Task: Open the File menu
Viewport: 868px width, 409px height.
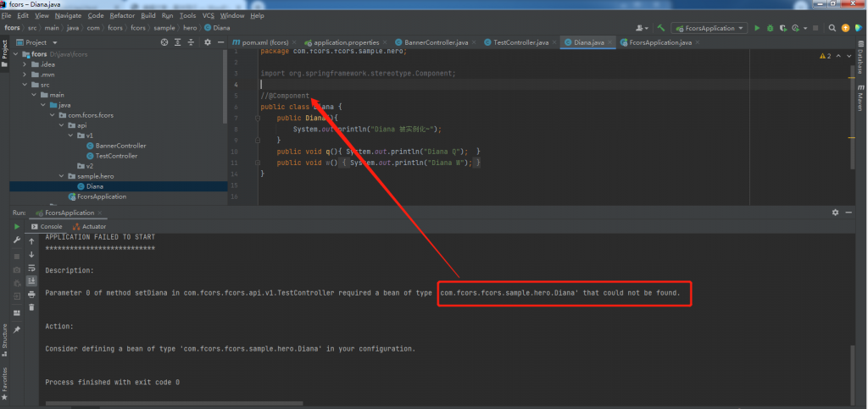Action: point(6,15)
